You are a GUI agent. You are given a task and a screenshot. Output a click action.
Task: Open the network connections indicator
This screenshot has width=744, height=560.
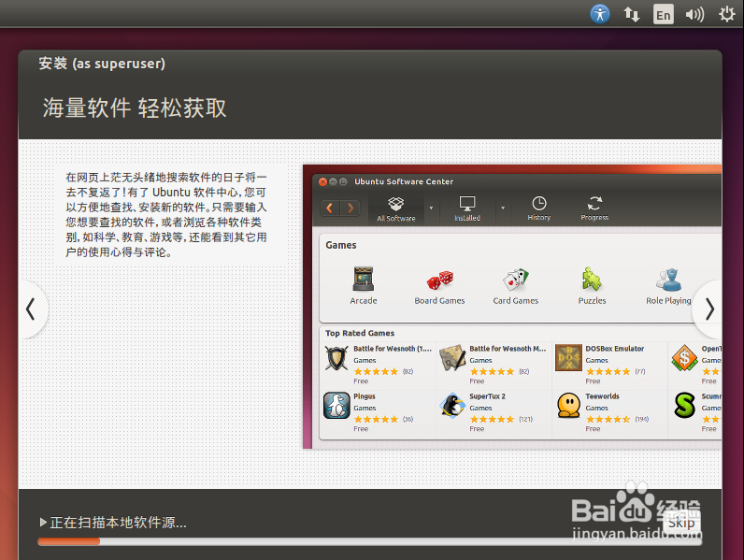point(631,14)
